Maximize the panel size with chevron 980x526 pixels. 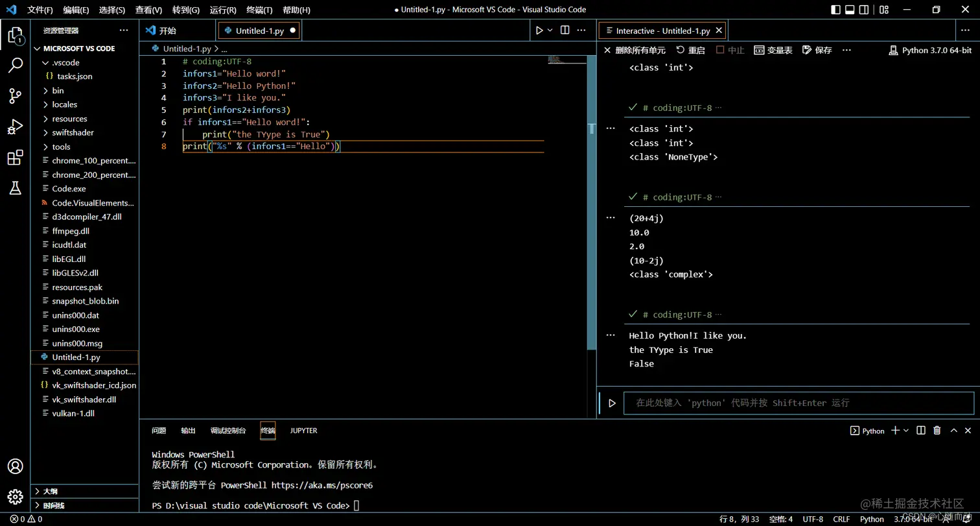click(953, 431)
